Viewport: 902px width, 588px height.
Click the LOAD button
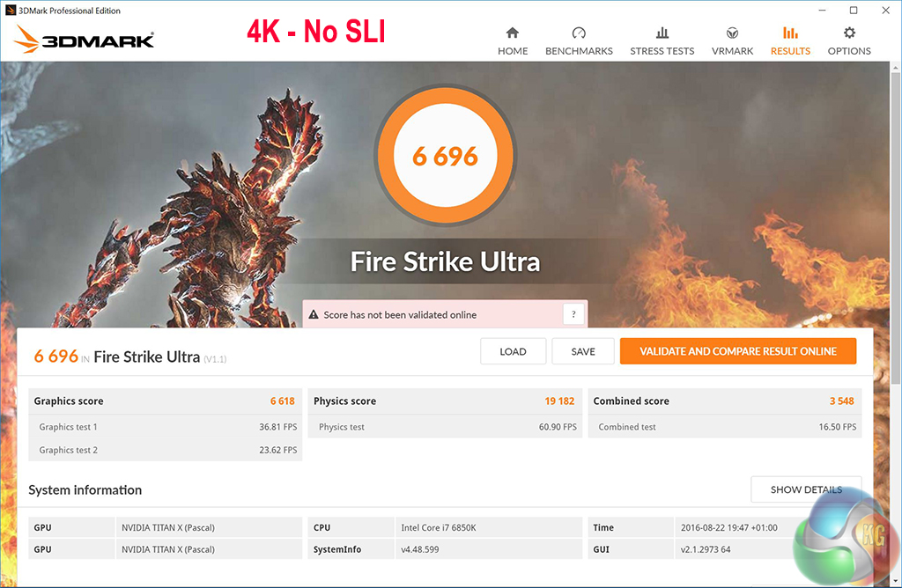click(513, 351)
